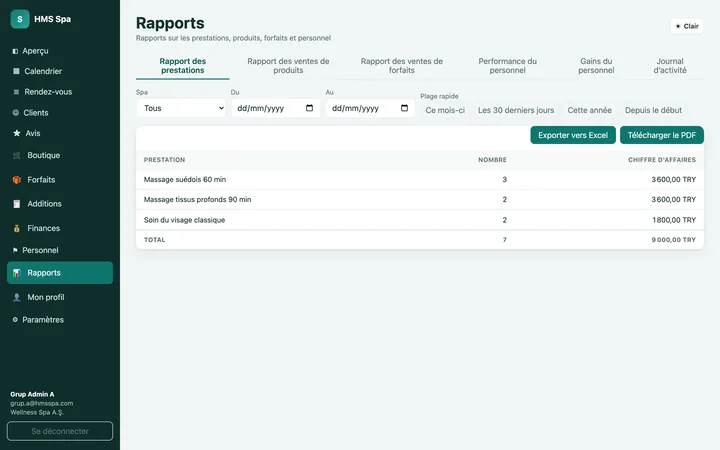Click the PRESTATION column header
This screenshot has width=720, height=450.
pos(164,160)
